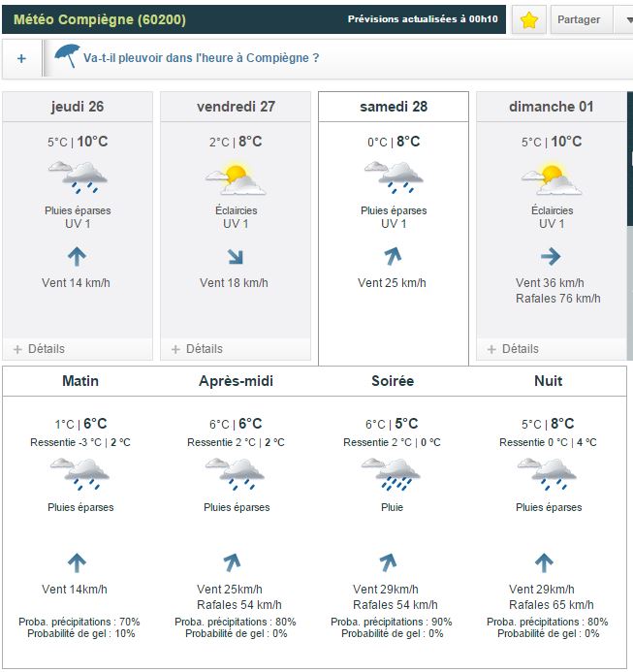Click the dimanche 01 wind direction arrow
This screenshot has height=672, width=633.
(x=551, y=256)
